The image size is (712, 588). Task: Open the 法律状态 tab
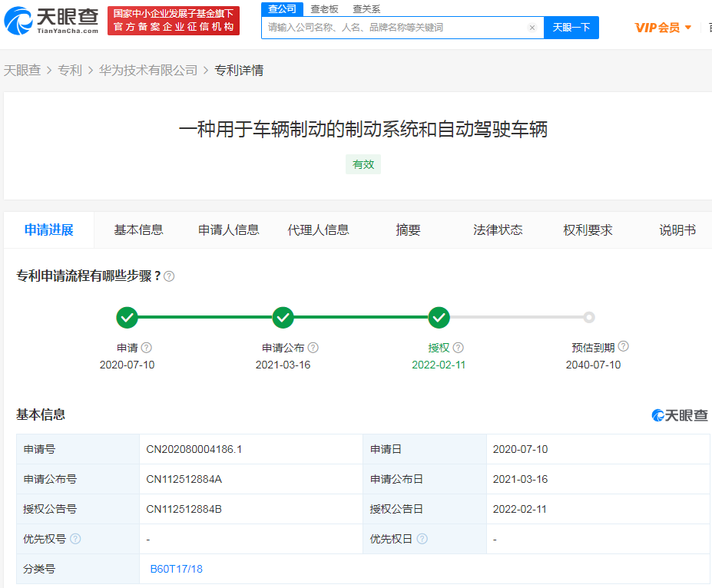[497, 230]
